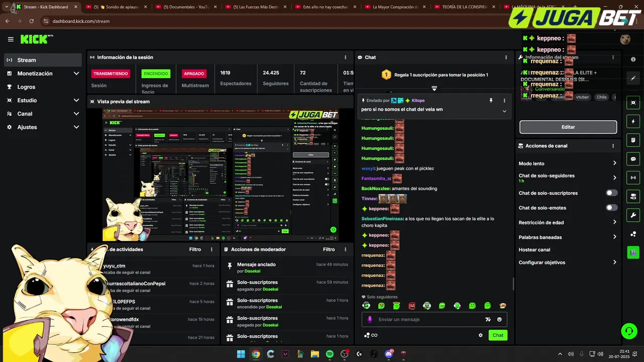Click the three-dots bubbles icon in the right rail
Screen dimensions: 644x362
point(633,234)
